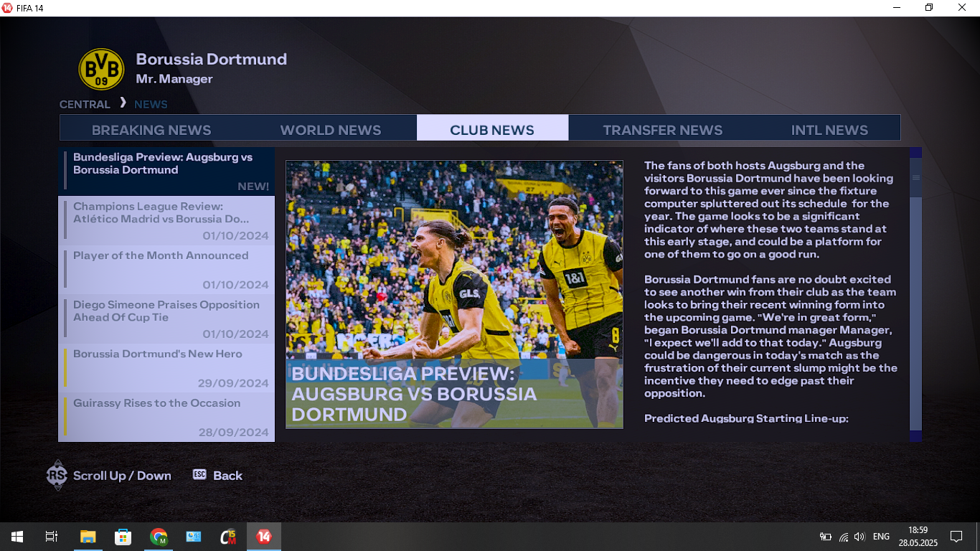Click the Scroll Up / Down label
The height and width of the screenshot is (551, 980).
tap(122, 476)
